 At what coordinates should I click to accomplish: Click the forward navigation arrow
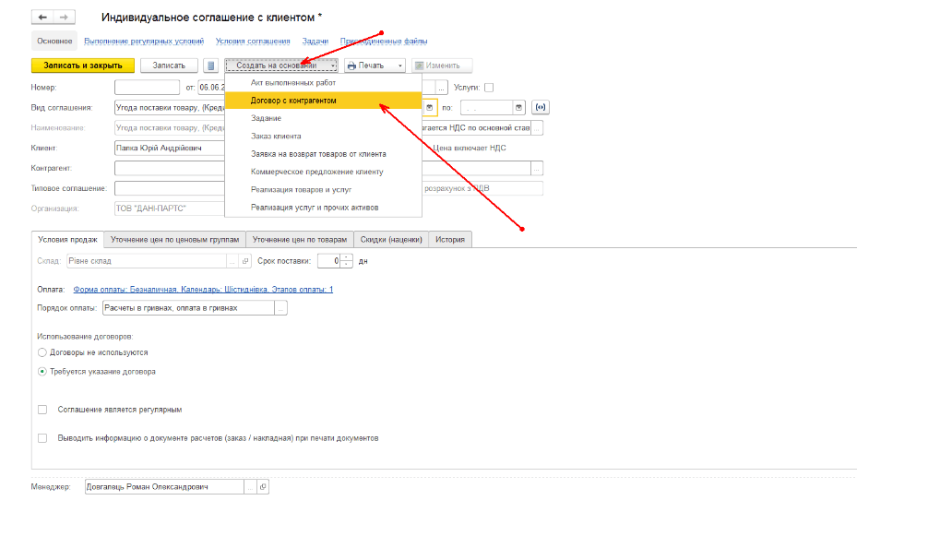pos(63,18)
